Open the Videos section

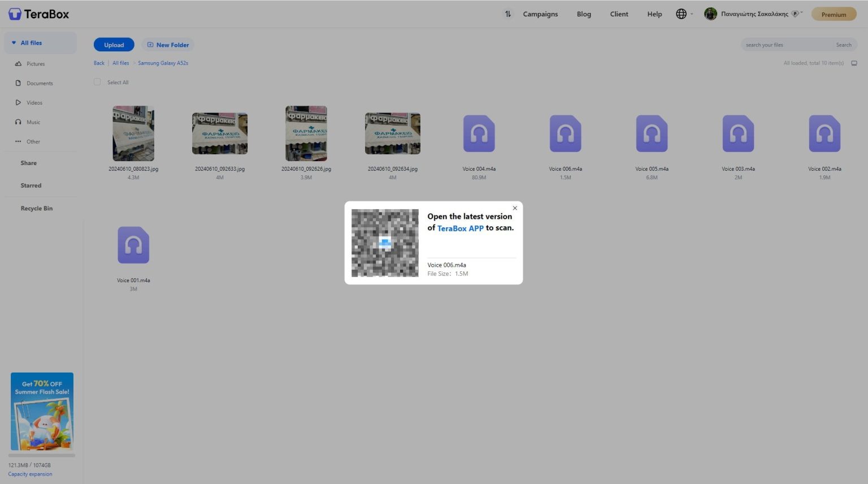pyautogui.click(x=34, y=102)
